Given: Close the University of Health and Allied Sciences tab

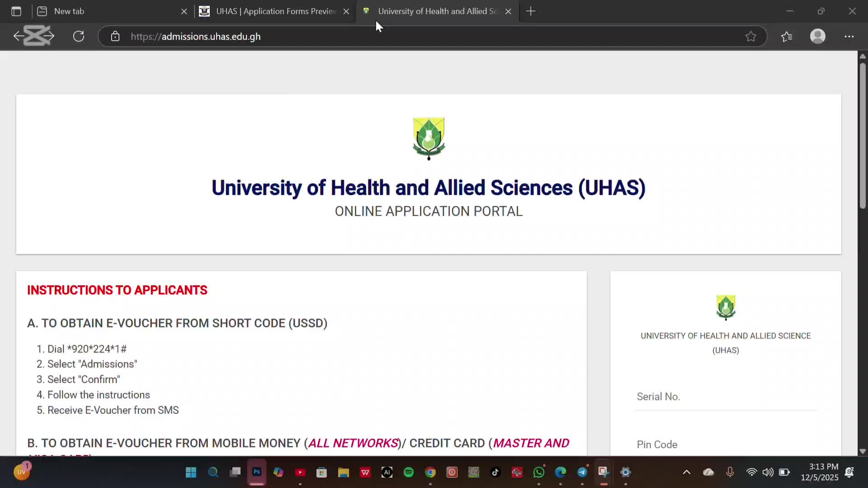Looking at the screenshot, I should pyautogui.click(x=508, y=11).
